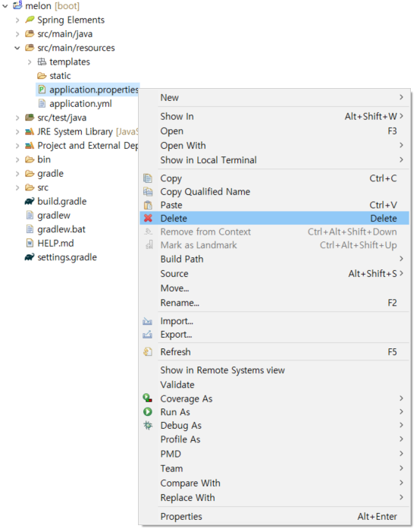Image resolution: width=420 pixels, height=532 pixels.
Task: Open the Profile As submenu
Action: click(x=274, y=439)
